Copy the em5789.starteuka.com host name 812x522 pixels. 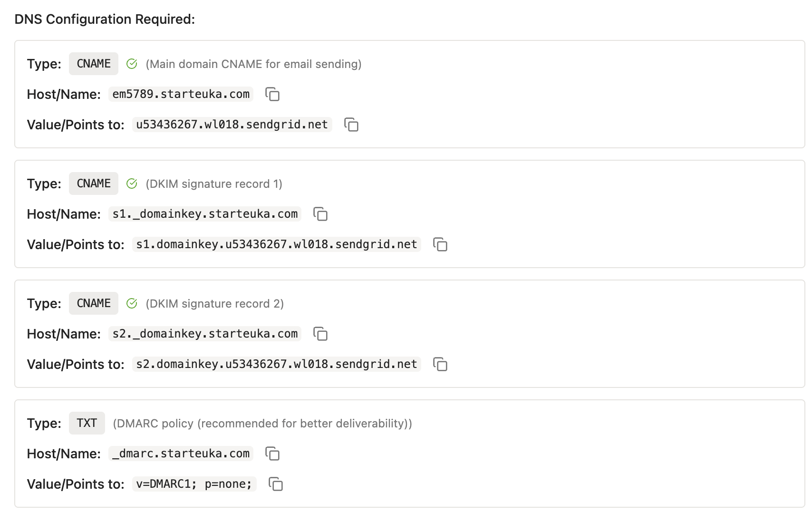tap(272, 94)
